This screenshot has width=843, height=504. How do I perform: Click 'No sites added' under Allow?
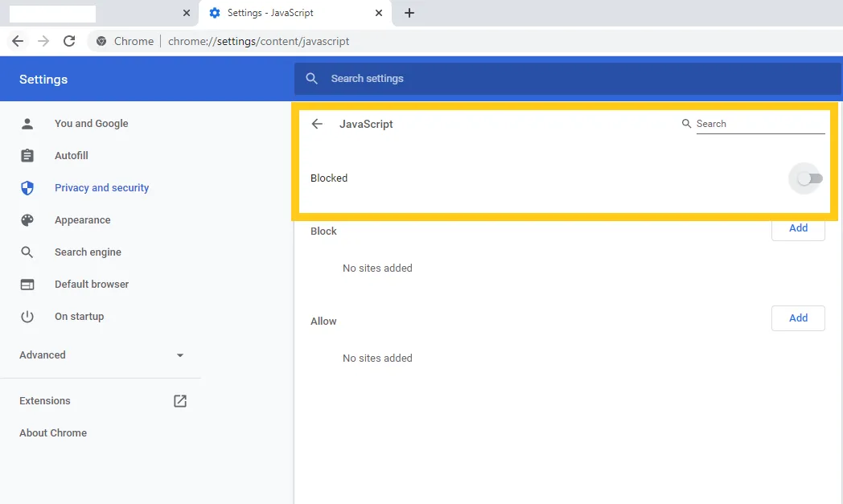(377, 359)
